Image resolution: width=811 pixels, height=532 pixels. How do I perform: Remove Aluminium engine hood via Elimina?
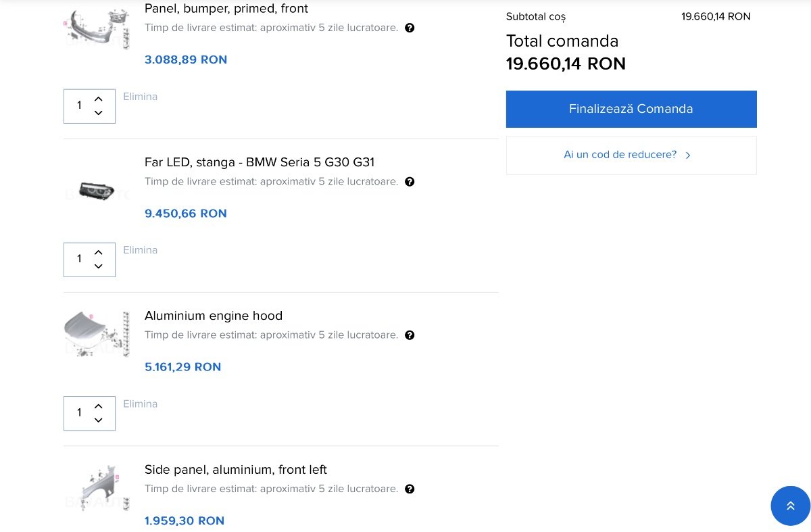140,404
